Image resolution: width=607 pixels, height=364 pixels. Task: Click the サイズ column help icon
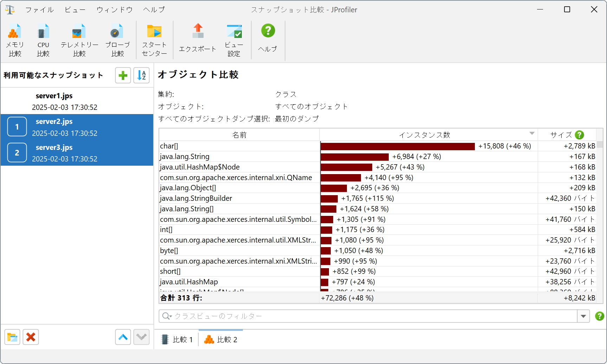click(x=579, y=135)
